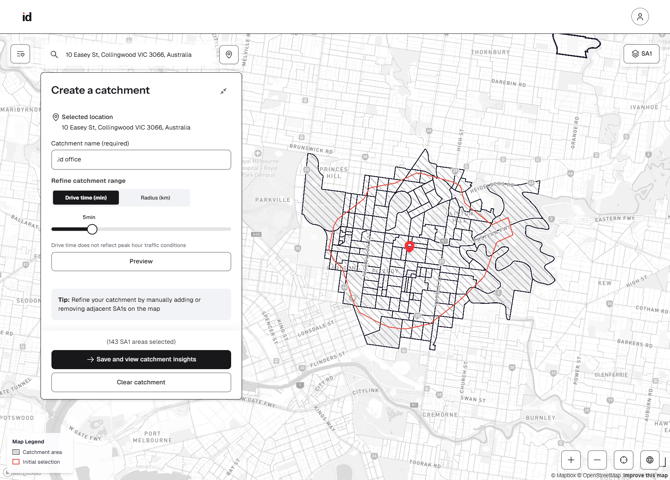Click the drop pin location button

[x=229, y=54]
